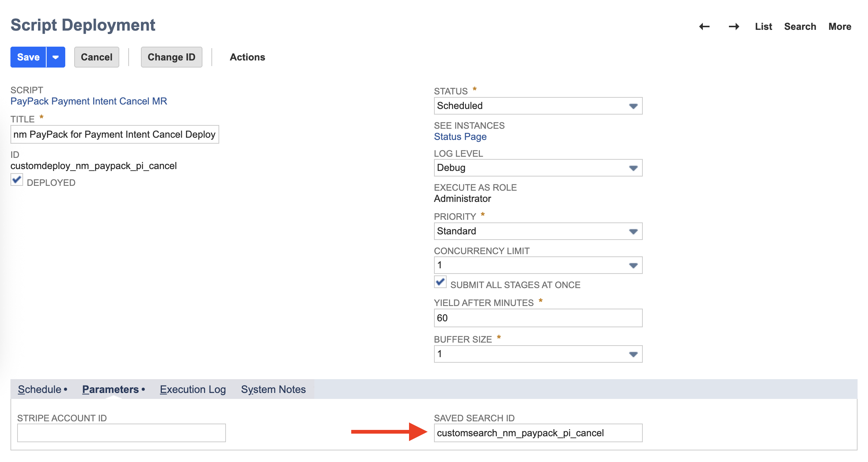Edit the Title input field
868x462 pixels.
coord(115,134)
